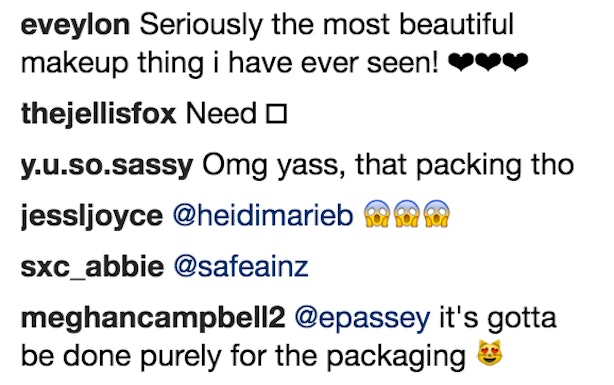
Task: Open sxc_abbie's profile from username
Action: (92, 267)
